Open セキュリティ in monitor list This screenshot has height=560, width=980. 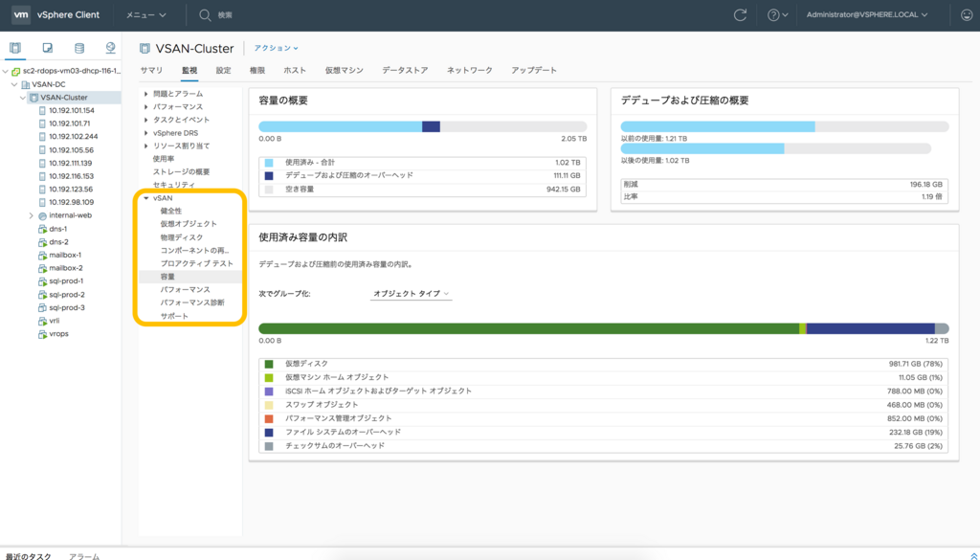click(x=174, y=185)
